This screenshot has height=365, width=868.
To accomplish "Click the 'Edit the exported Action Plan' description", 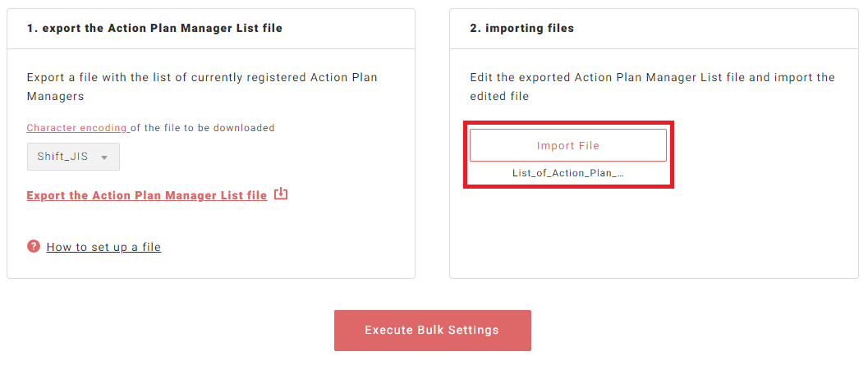I will (x=652, y=78).
